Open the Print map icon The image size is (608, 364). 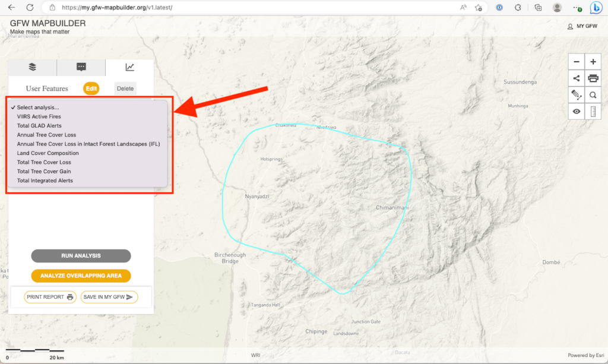click(593, 78)
